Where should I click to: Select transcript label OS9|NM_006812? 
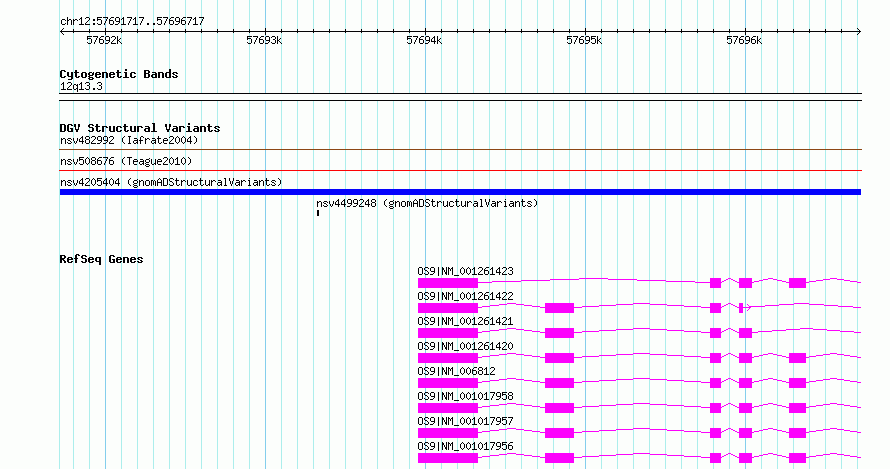[x=456, y=371]
